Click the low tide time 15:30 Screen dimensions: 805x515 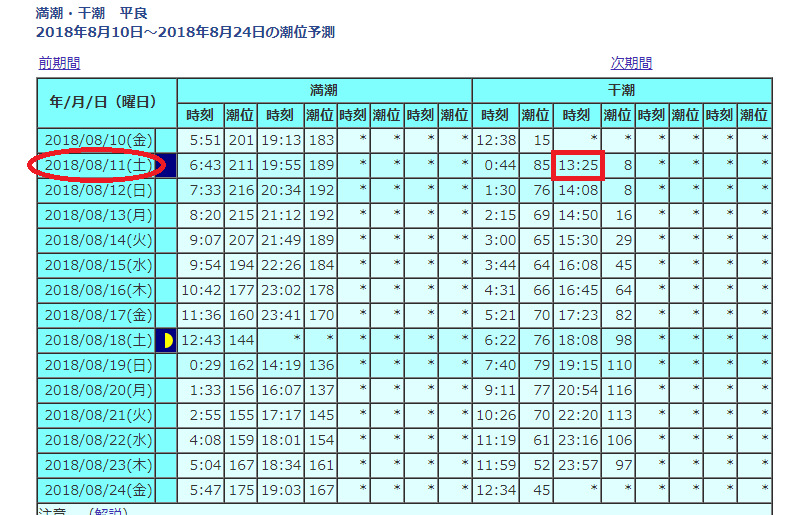(x=578, y=240)
